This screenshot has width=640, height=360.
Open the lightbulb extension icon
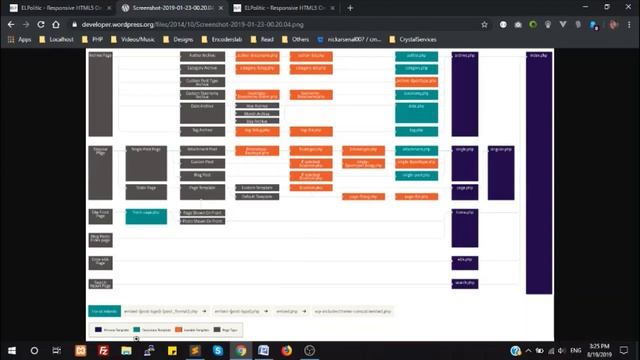pyautogui.click(x=548, y=24)
